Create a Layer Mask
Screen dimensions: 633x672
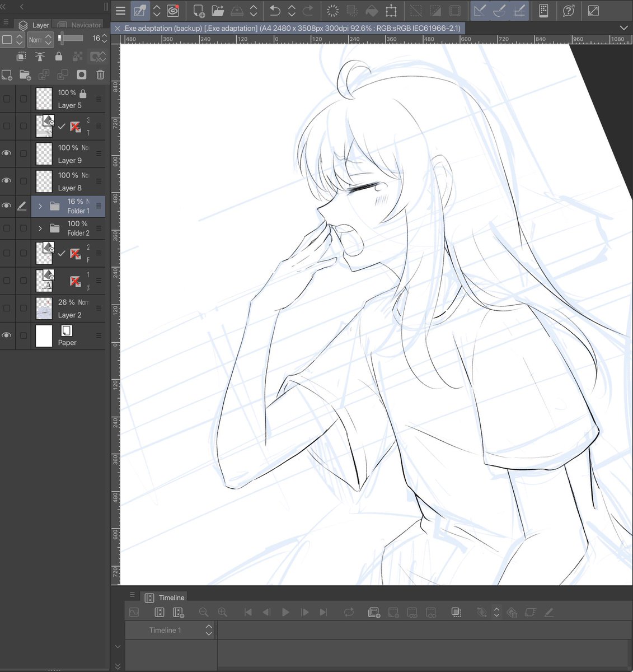pyautogui.click(x=82, y=74)
